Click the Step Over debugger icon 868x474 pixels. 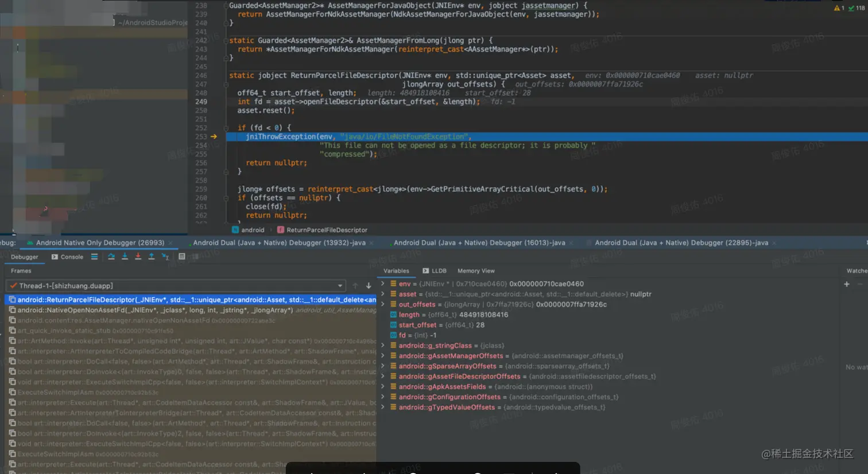point(111,257)
